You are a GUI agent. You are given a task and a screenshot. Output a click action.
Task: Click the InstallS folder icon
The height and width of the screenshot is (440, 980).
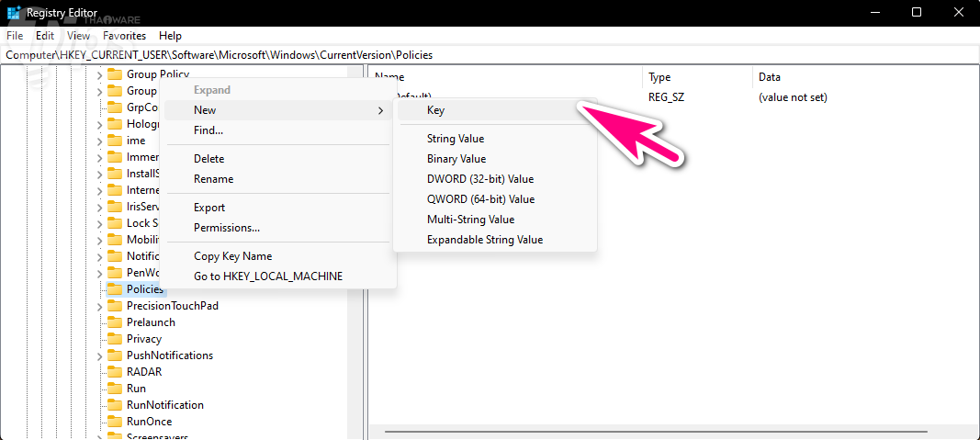[115, 173]
